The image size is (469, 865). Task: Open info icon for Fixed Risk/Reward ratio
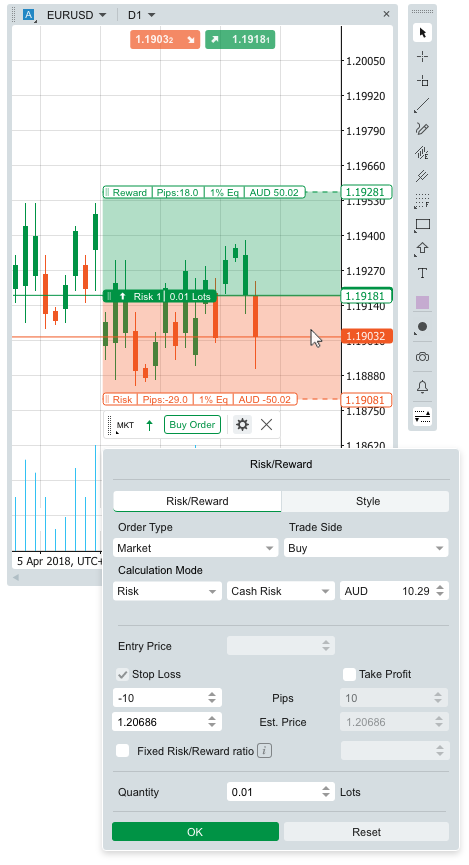click(264, 751)
